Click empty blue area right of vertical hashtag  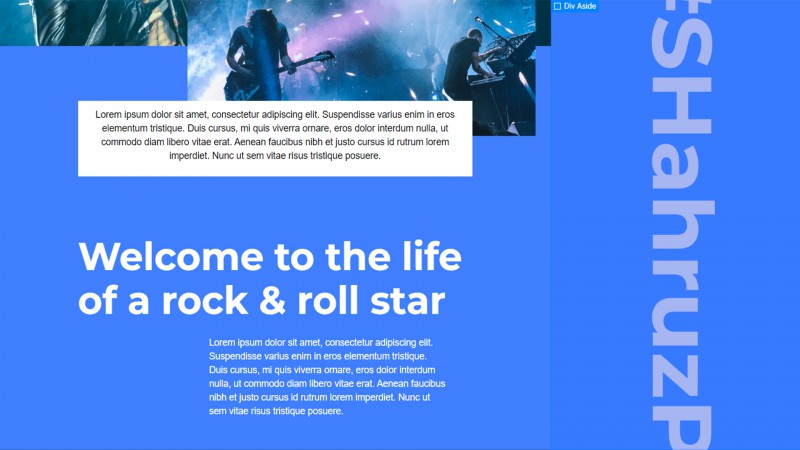758,224
